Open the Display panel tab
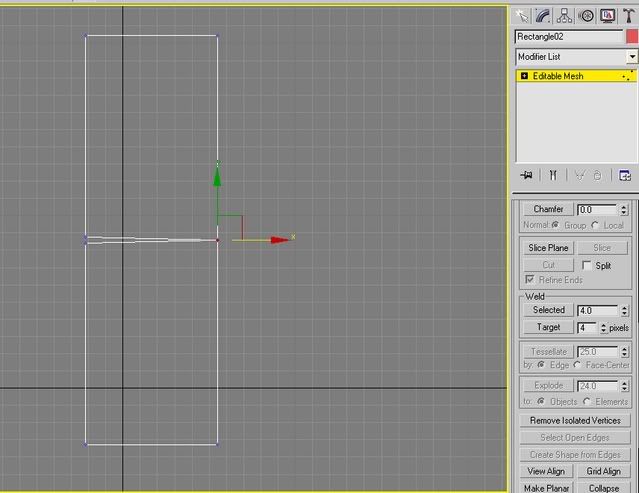This screenshot has width=639, height=493. click(607, 15)
